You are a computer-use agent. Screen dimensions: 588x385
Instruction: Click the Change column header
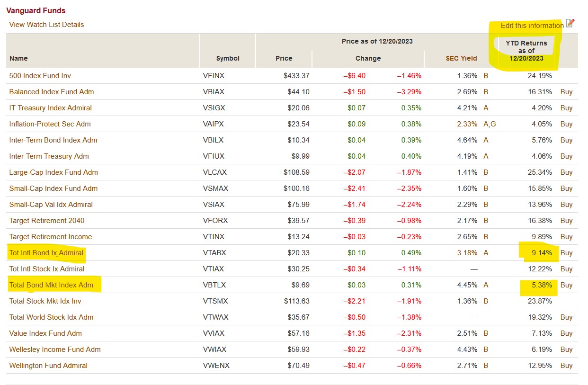(x=368, y=59)
